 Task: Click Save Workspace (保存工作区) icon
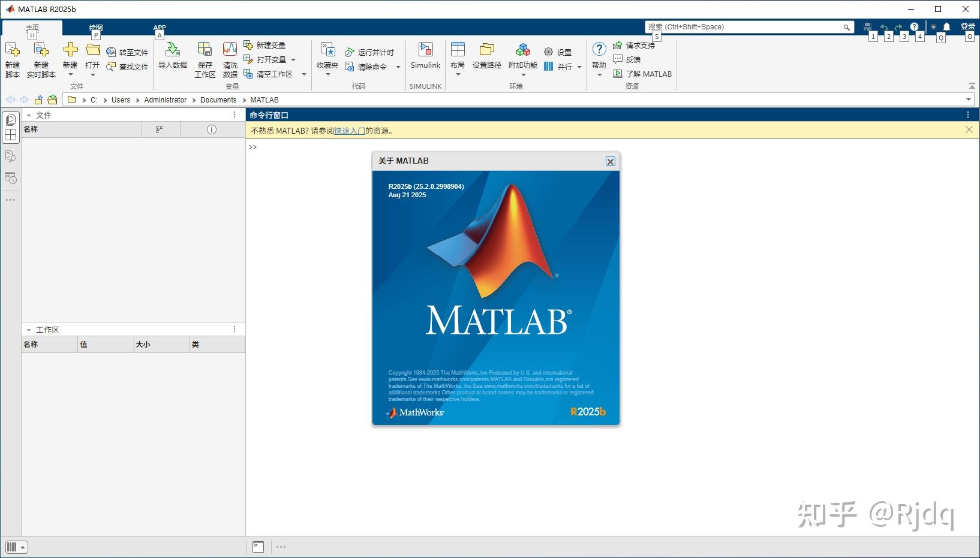pyautogui.click(x=205, y=50)
